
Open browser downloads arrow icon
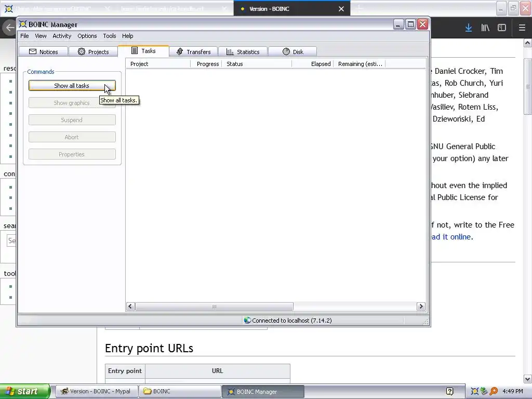pyautogui.click(x=469, y=28)
